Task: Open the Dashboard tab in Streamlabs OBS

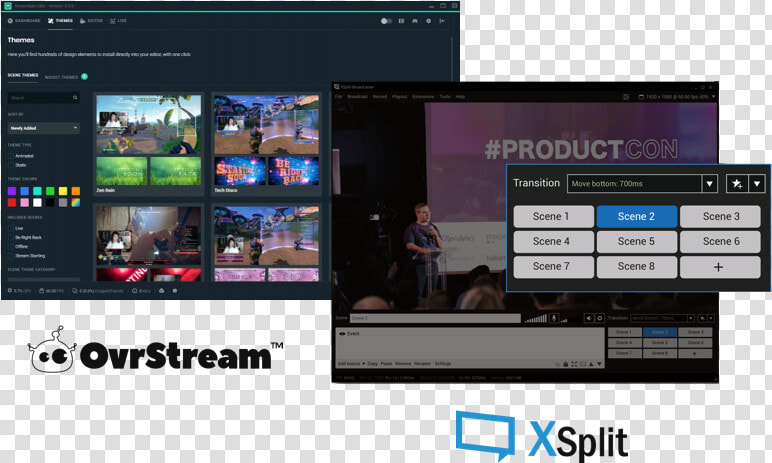Action: [24, 21]
